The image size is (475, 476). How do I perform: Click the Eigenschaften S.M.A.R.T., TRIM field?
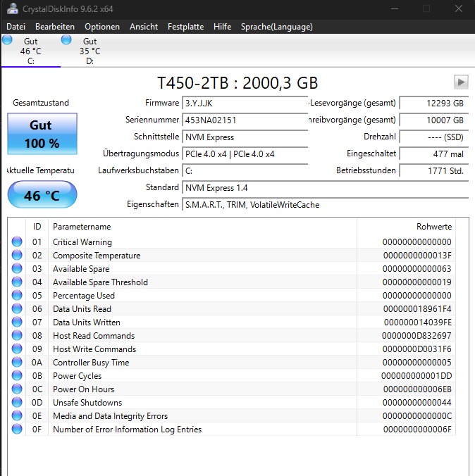pyautogui.click(x=325, y=205)
